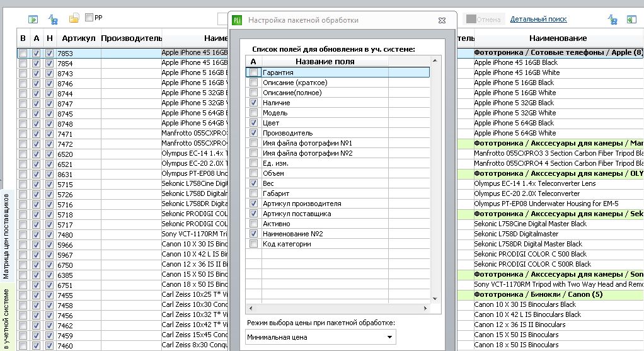
Task: Uncheck the Наличие field checkbox
Action: tap(254, 103)
